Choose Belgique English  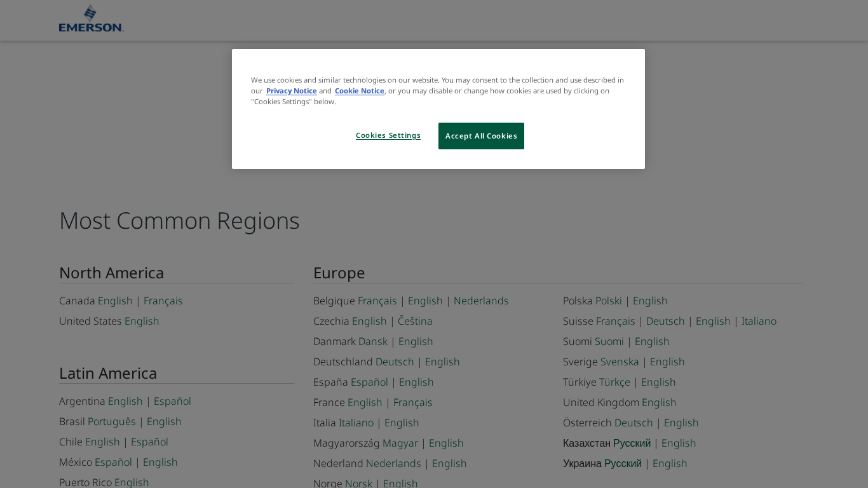(x=425, y=301)
